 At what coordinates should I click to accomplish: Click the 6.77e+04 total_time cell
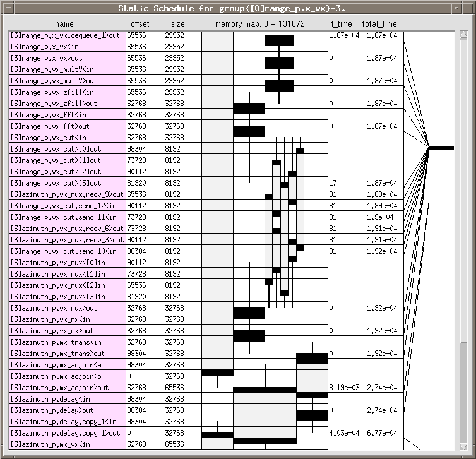click(383, 433)
